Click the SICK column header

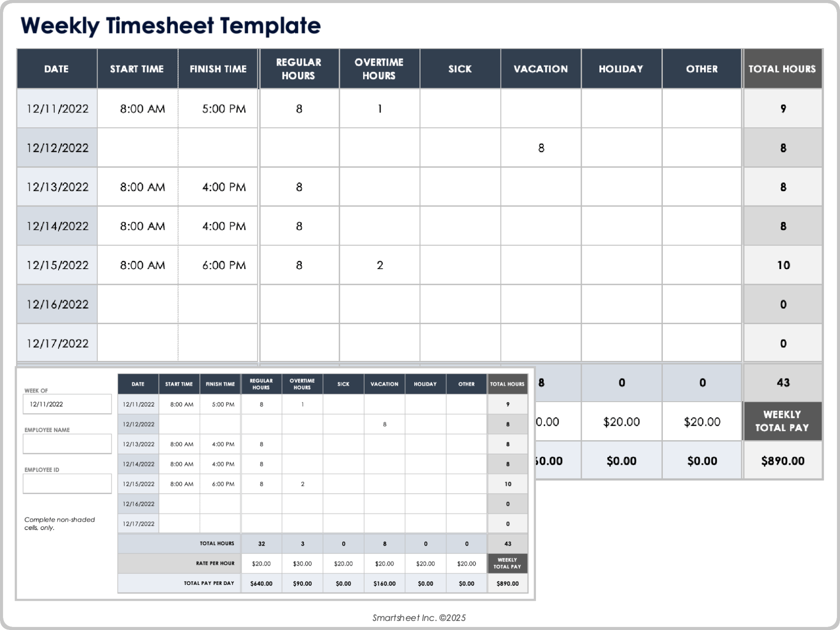click(x=459, y=69)
